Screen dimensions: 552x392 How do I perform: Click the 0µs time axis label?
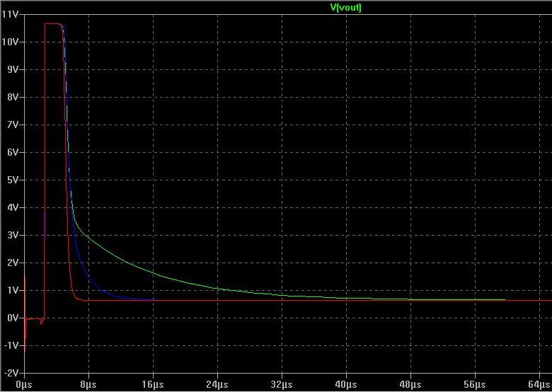[24, 384]
